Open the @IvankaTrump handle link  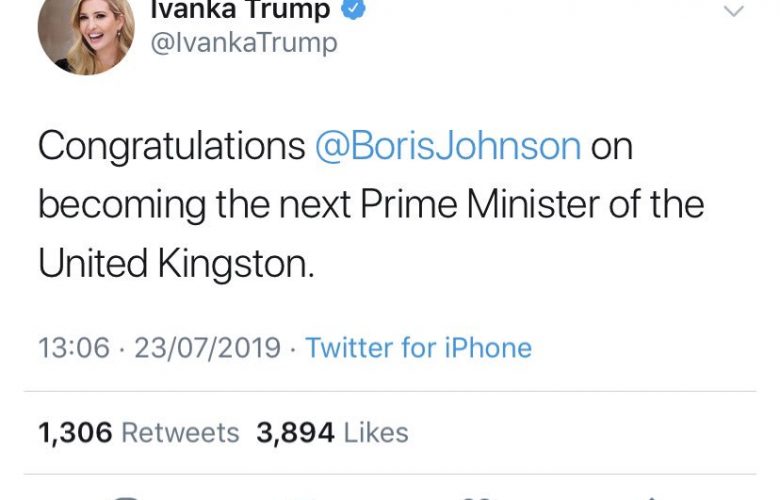pos(243,43)
